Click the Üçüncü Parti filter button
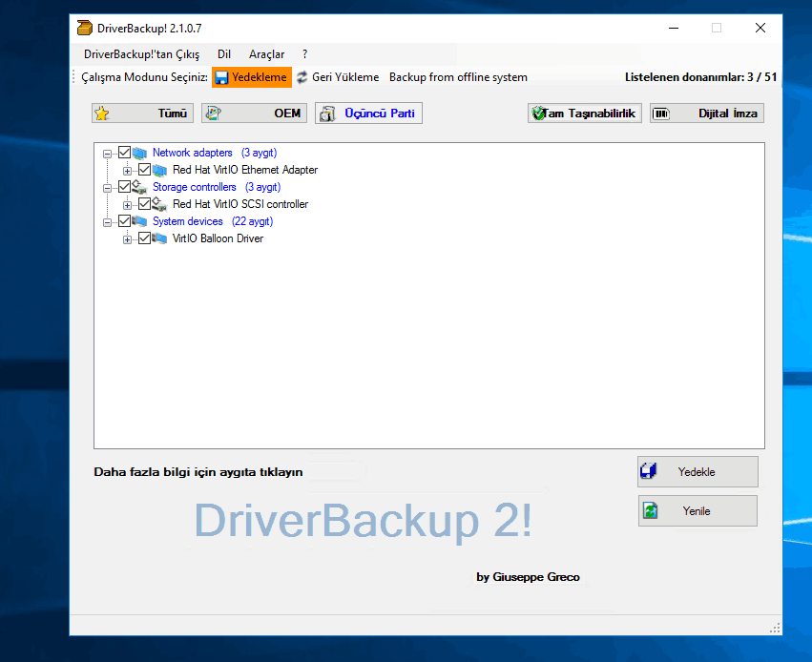 (x=368, y=114)
